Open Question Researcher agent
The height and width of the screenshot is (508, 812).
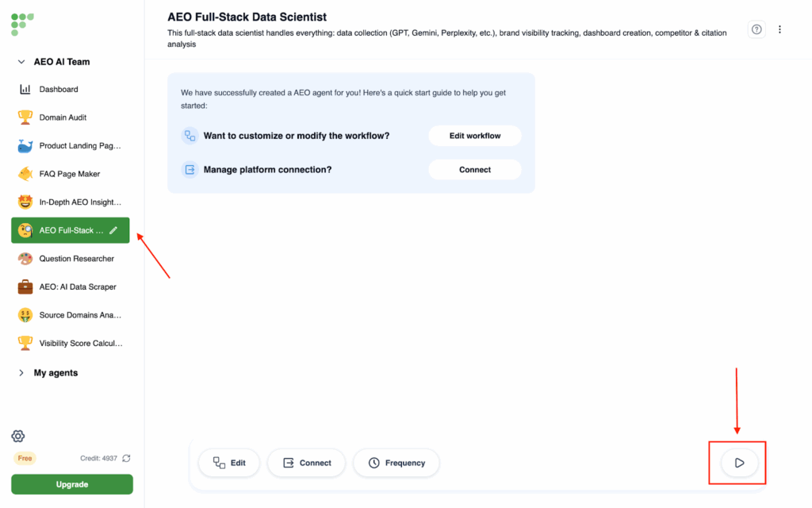click(76, 259)
